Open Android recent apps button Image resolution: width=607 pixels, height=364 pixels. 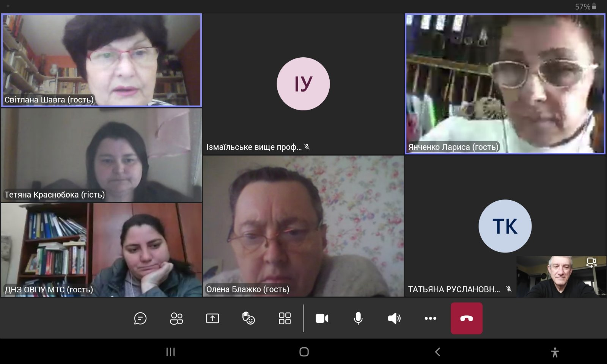click(x=170, y=352)
